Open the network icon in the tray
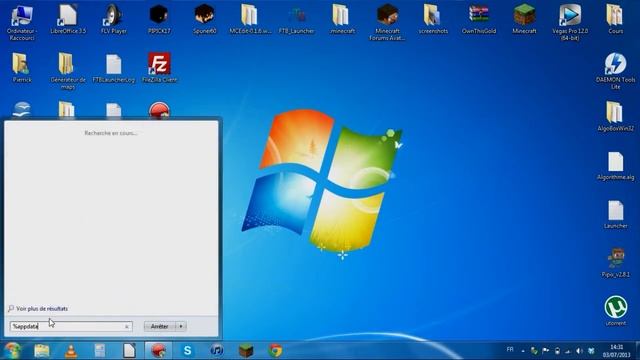 click(568, 351)
